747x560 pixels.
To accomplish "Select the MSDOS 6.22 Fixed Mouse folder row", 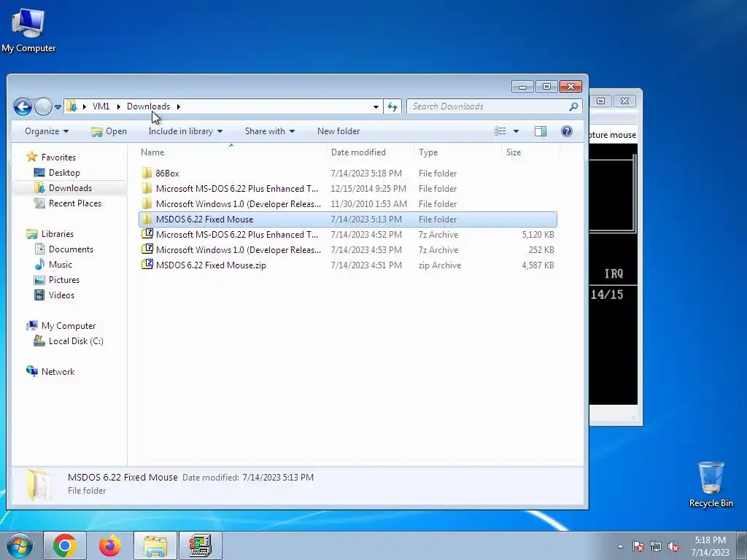I will (348, 219).
